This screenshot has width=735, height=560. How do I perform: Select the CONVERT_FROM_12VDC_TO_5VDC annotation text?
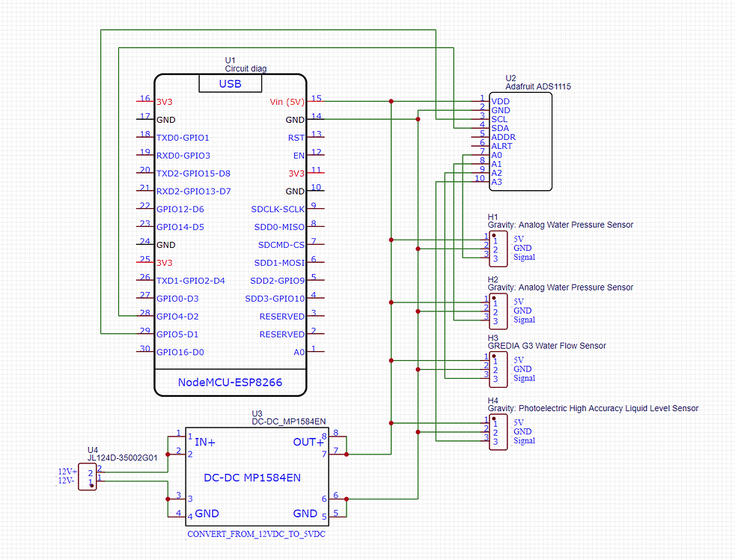click(255, 535)
